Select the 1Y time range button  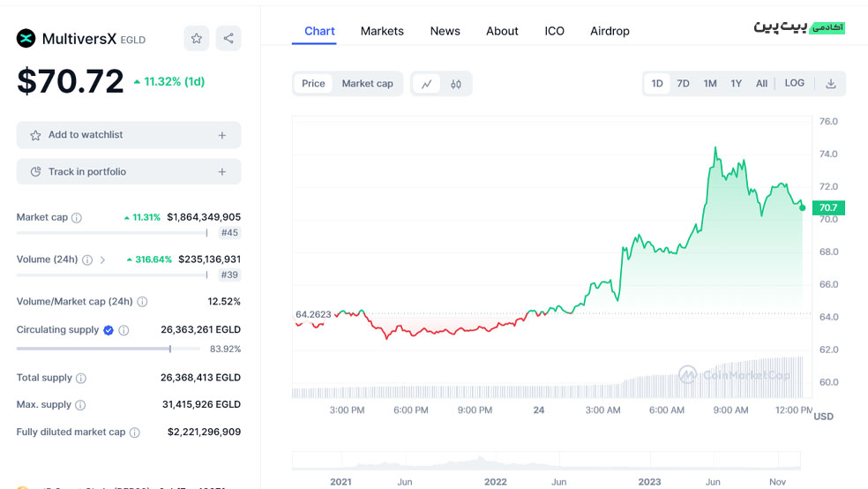click(736, 84)
